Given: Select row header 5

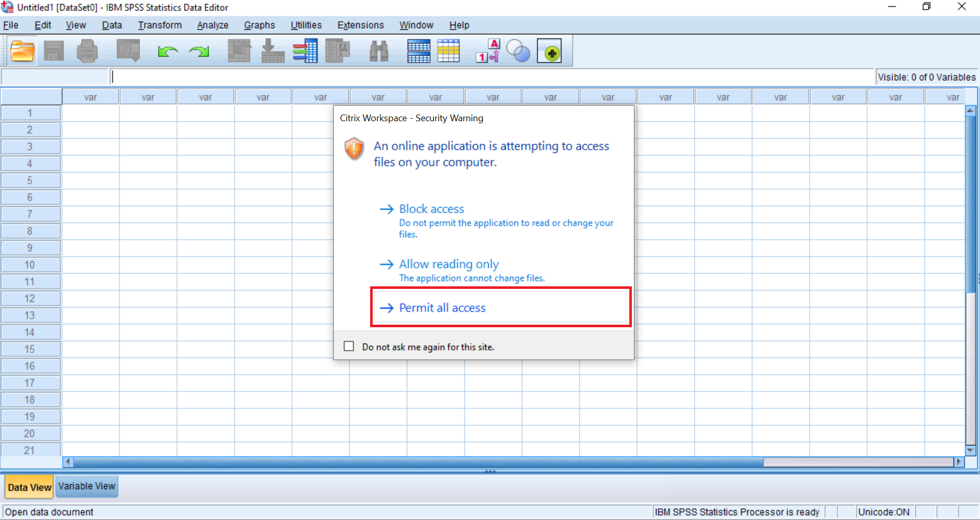Looking at the screenshot, I should (x=30, y=180).
